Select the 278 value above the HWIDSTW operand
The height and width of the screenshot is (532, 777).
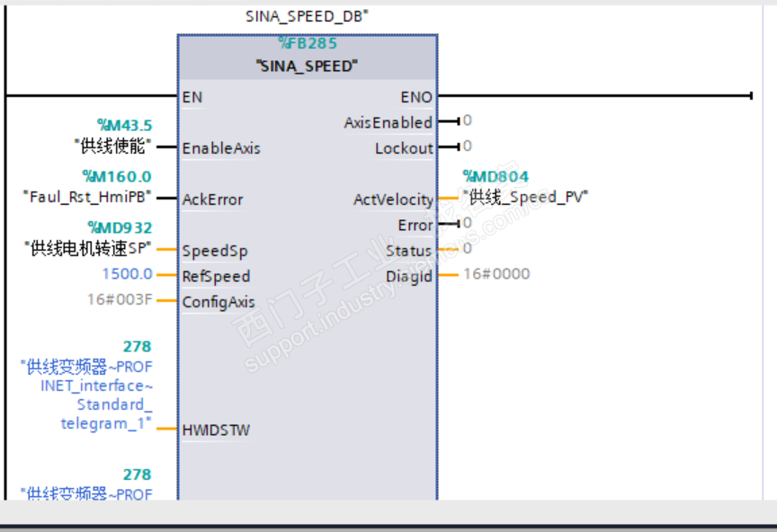pos(138,346)
